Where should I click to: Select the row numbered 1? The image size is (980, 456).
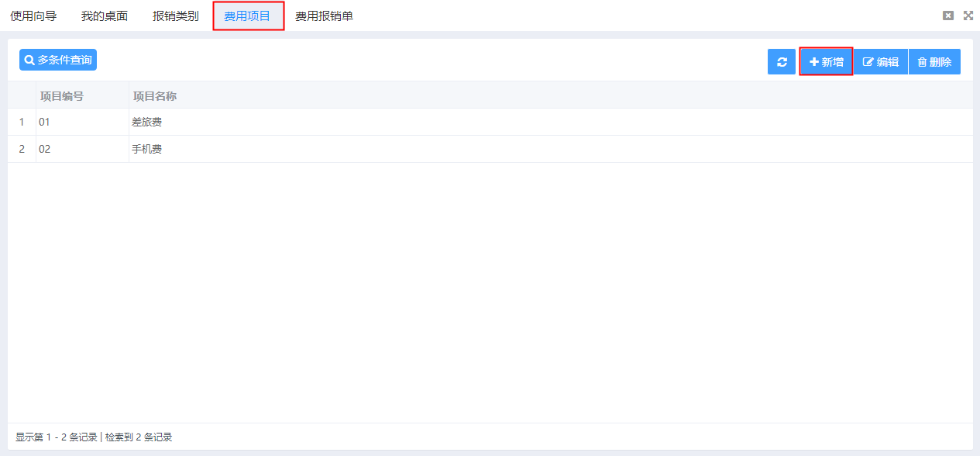click(x=490, y=122)
